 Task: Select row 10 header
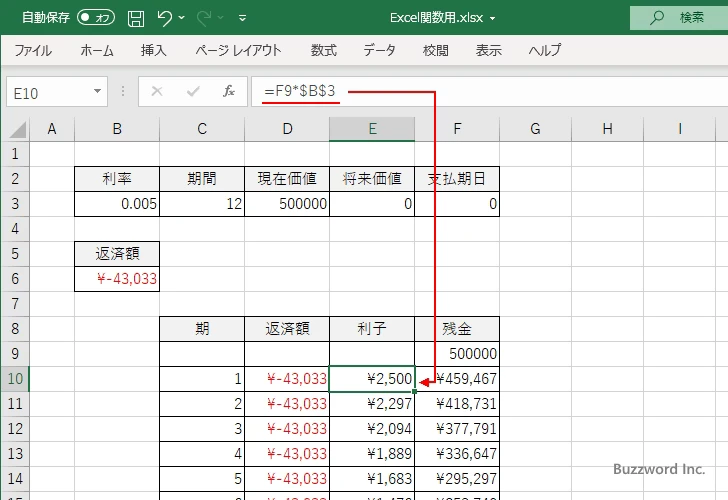(x=15, y=379)
